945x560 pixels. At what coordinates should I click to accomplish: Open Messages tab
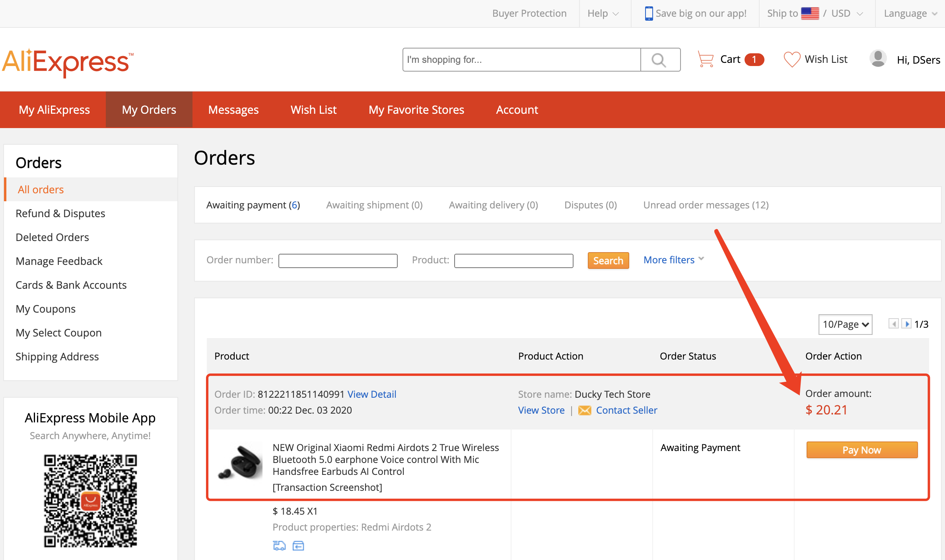click(x=233, y=109)
